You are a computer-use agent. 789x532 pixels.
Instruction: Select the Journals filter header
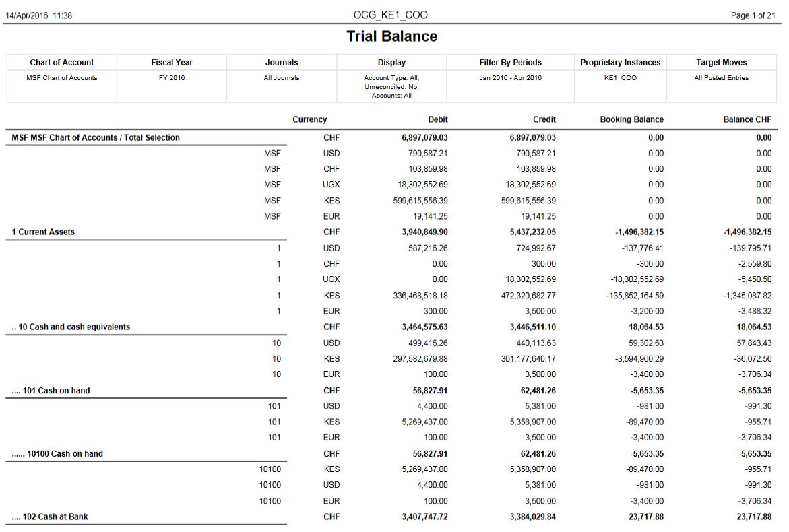pos(282,63)
